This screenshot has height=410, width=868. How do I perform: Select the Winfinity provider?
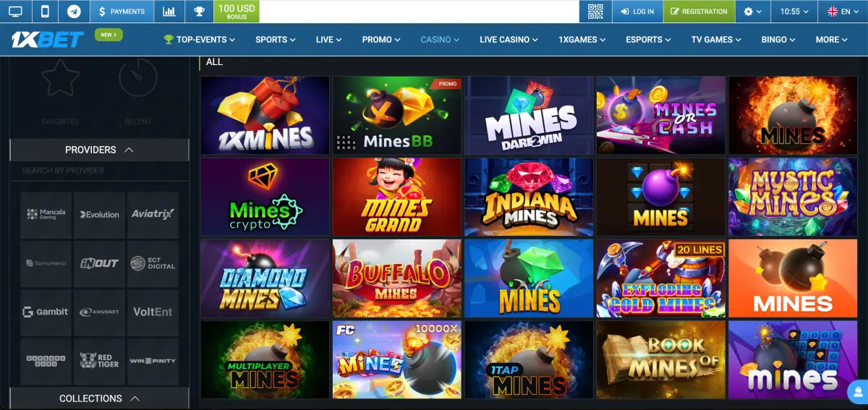[x=153, y=361]
